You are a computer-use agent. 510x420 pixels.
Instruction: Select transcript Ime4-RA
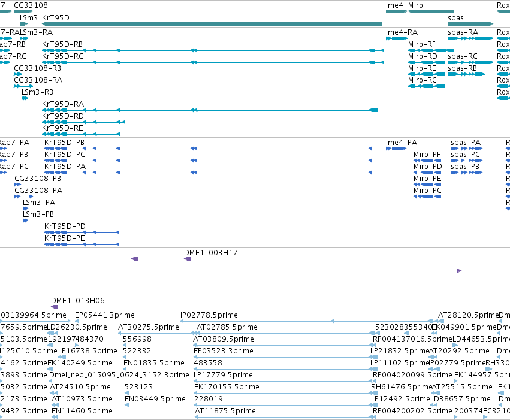pos(402,32)
